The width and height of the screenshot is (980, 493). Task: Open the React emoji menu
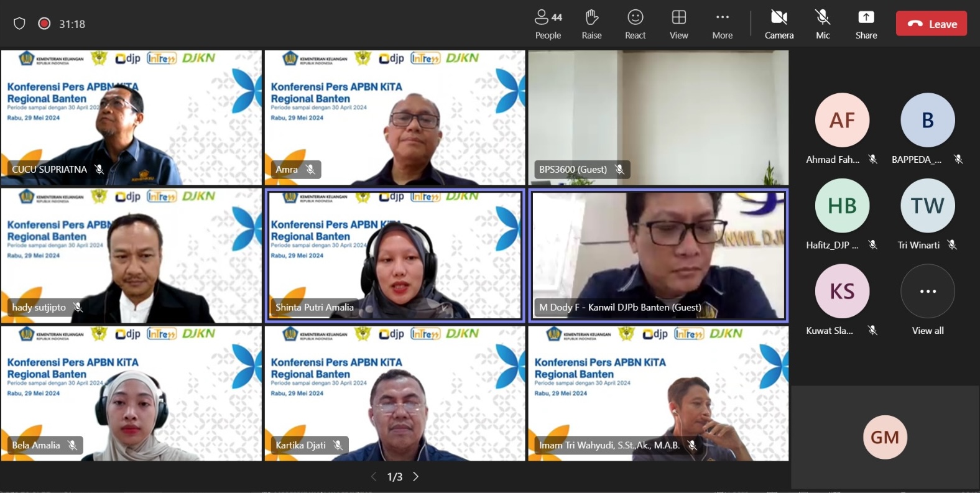[635, 24]
